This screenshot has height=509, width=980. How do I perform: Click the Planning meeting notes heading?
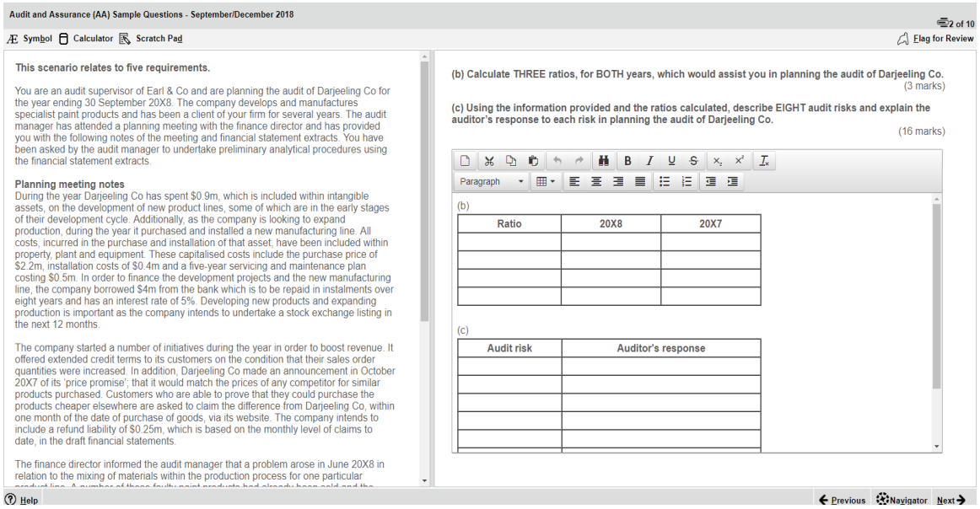coord(69,185)
